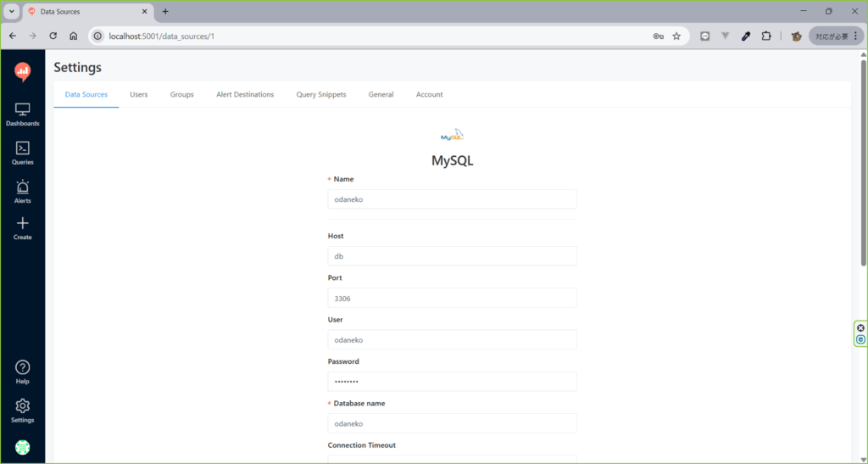This screenshot has height=464, width=868.
Task: Switch to the Groups tab
Action: pyautogui.click(x=181, y=94)
